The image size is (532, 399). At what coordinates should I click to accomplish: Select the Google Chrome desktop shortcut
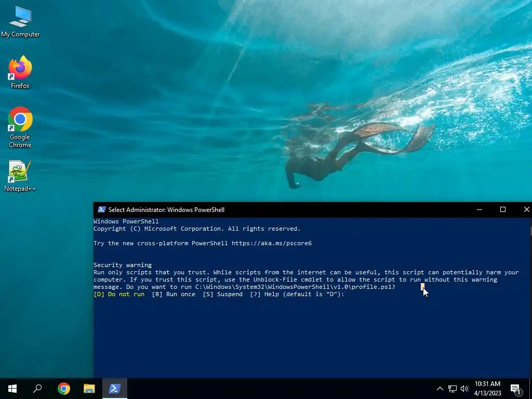tap(20, 128)
